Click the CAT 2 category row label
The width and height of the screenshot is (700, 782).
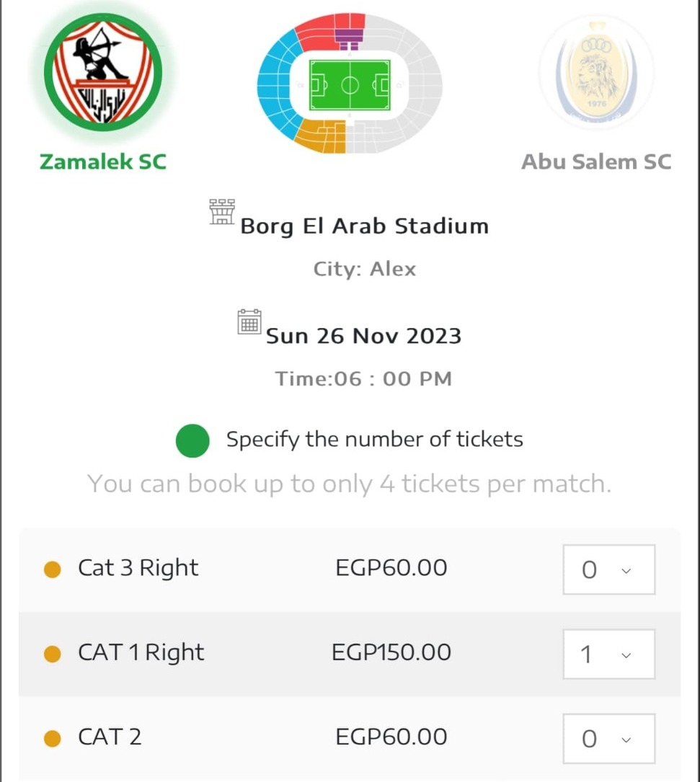(110, 737)
